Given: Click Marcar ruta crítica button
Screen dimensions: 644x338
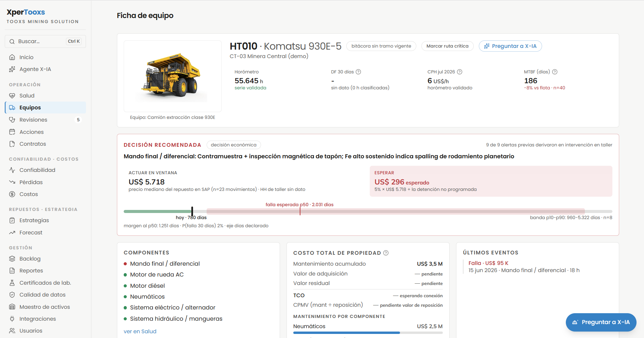Looking at the screenshot, I should [447, 46].
